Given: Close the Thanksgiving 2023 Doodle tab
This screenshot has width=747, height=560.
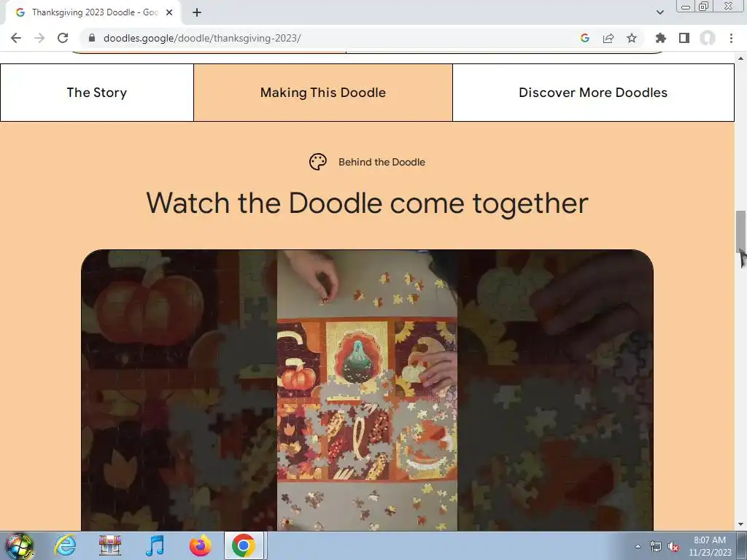Looking at the screenshot, I should (x=169, y=12).
